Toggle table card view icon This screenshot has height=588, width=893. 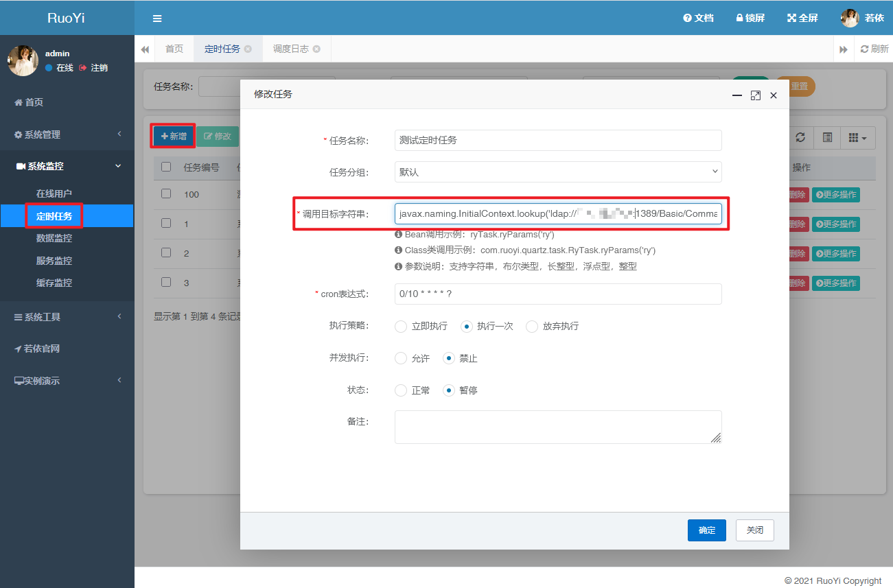click(x=828, y=137)
